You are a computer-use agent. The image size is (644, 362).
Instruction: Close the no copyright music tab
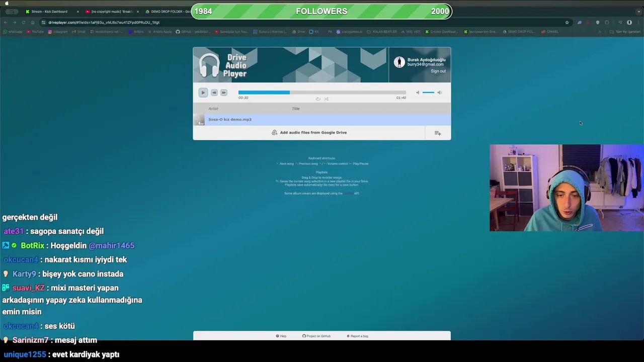(x=137, y=12)
